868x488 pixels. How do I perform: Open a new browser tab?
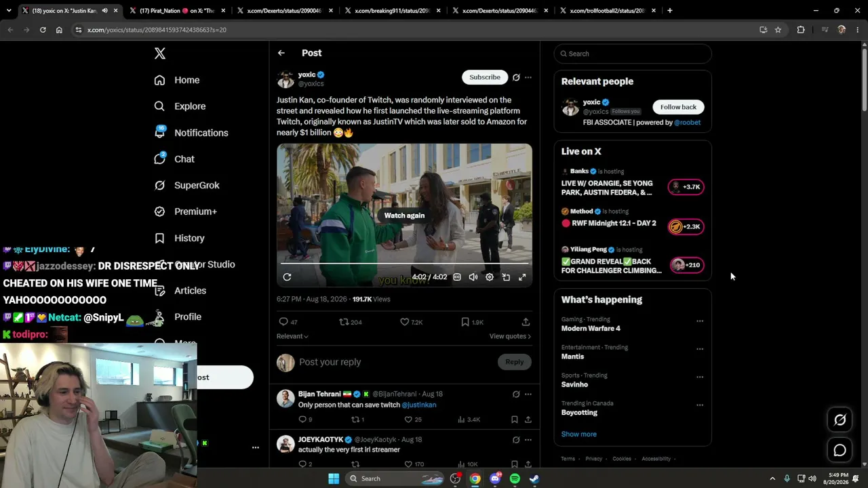pos(669,11)
